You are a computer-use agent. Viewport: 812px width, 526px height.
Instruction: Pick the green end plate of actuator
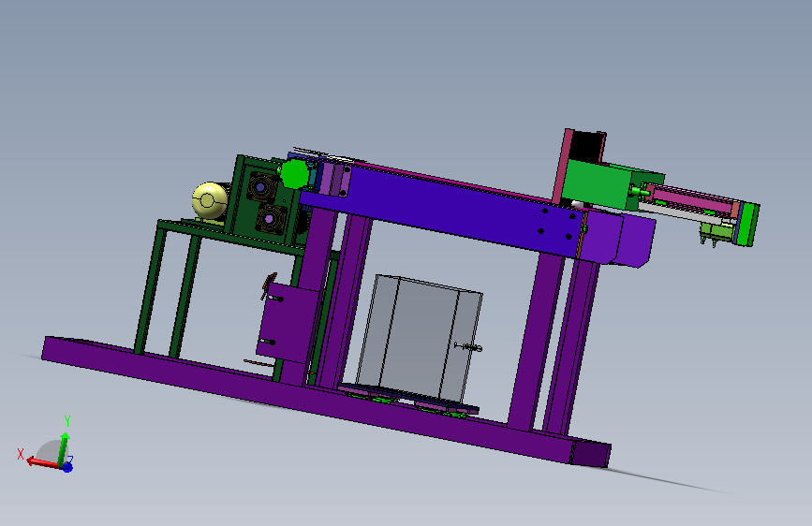coord(747,225)
